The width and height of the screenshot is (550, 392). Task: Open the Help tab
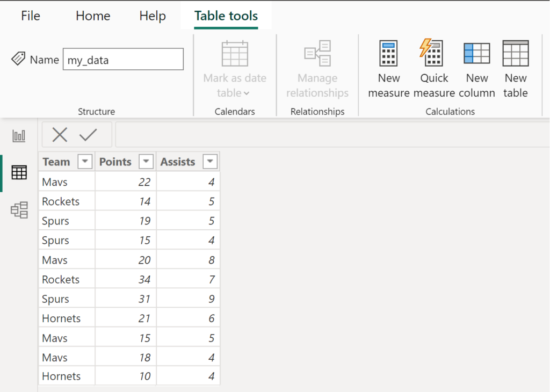[152, 16]
